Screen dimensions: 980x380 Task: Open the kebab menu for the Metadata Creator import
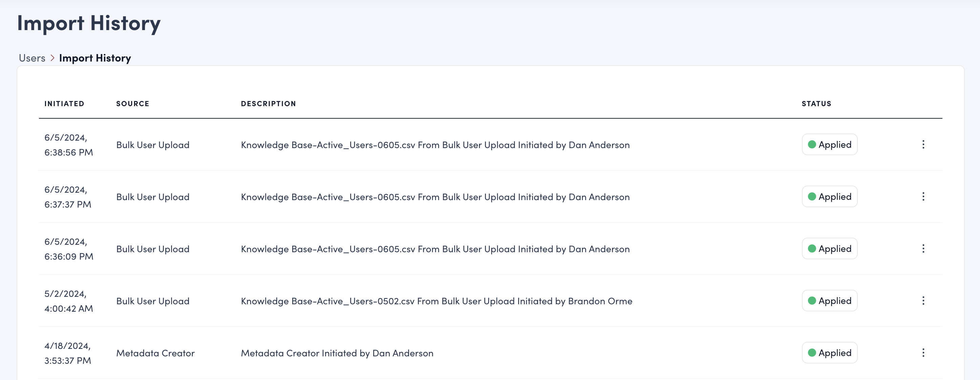click(924, 353)
